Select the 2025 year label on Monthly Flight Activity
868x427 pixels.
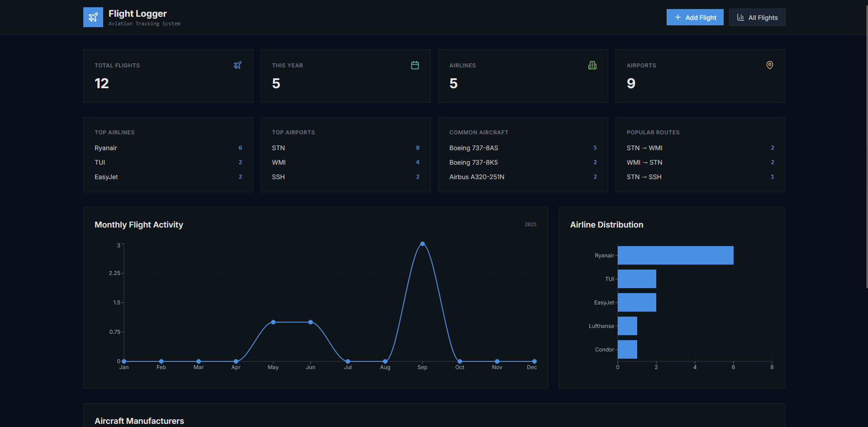(530, 224)
